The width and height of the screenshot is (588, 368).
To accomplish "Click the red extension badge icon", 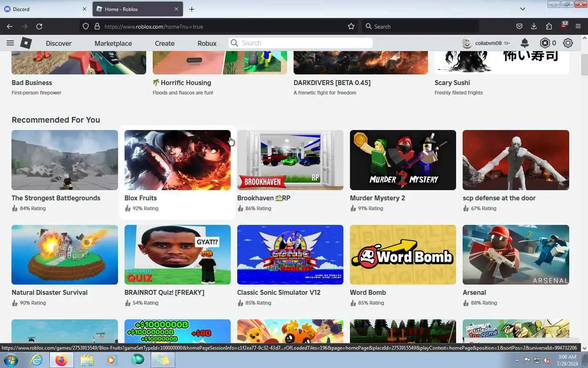I will point(564,25).
